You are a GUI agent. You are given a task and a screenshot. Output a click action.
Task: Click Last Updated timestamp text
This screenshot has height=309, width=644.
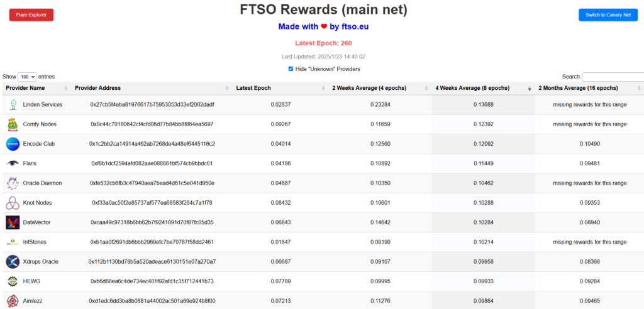click(x=323, y=57)
